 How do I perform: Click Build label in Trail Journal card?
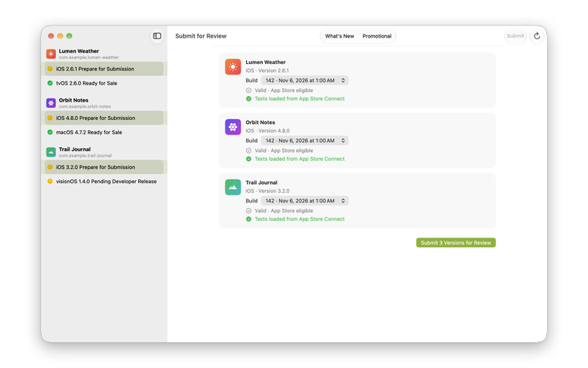click(x=252, y=201)
